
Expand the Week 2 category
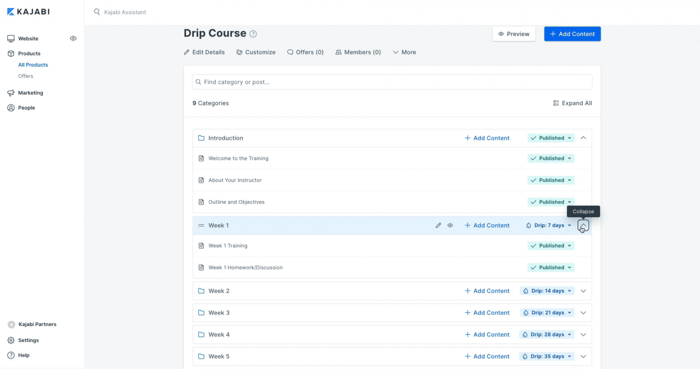583,291
